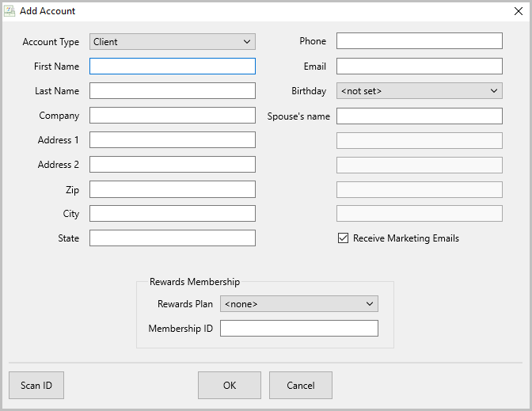
Task: Expand the Birthday dropdown
Action: click(x=420, y=91)
